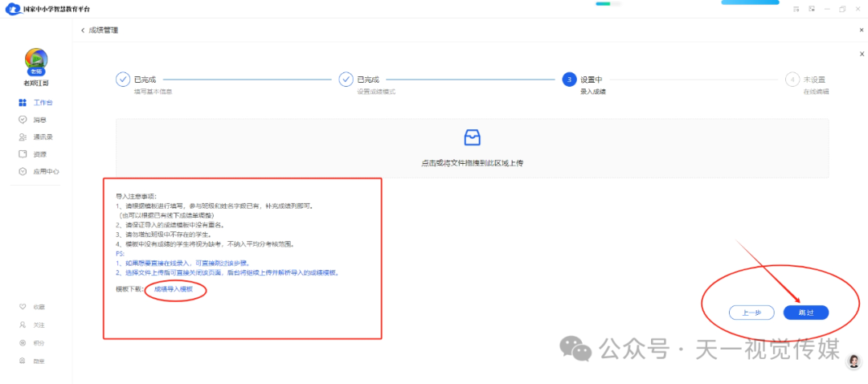Open the settings list icon in title bar
Image resolution: width=868 pixels, height=384 pixels.
click(x=796, y=9)
